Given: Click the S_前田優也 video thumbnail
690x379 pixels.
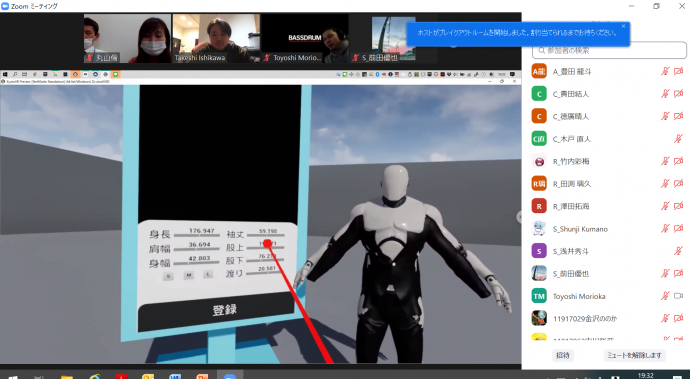Looking at the screenshot, I should point(393,38).
